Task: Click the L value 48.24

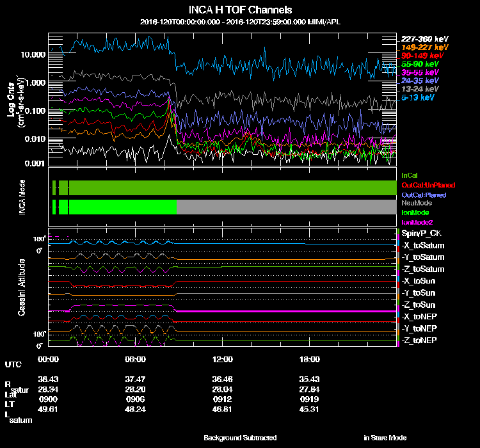Action: (x=135, y=410)
